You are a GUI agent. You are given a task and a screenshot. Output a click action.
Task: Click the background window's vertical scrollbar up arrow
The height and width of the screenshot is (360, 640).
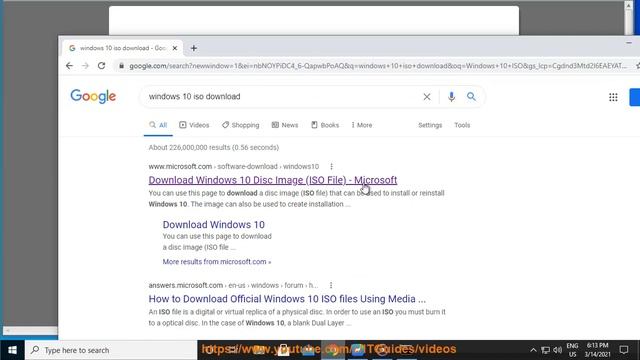coord(628,6)
